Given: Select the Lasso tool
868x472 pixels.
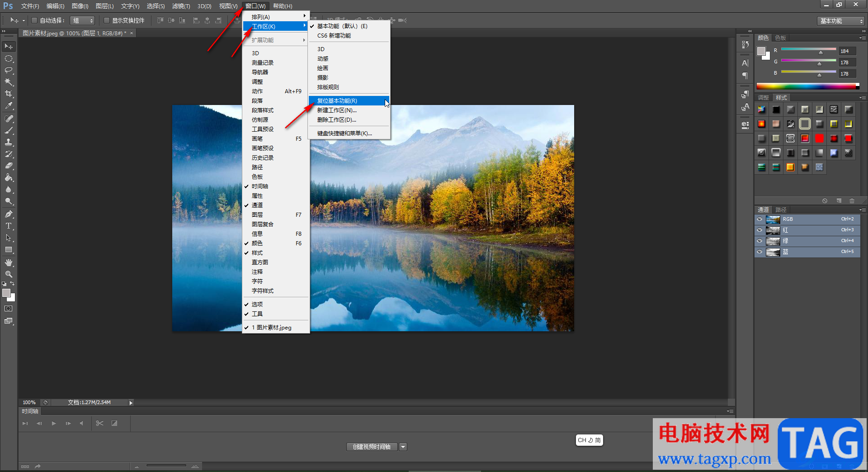Looking at the screenshot, I should click(9, 70).
